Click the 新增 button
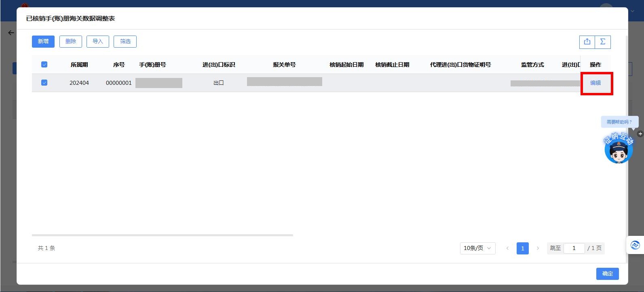 click(x=43, y=42)
